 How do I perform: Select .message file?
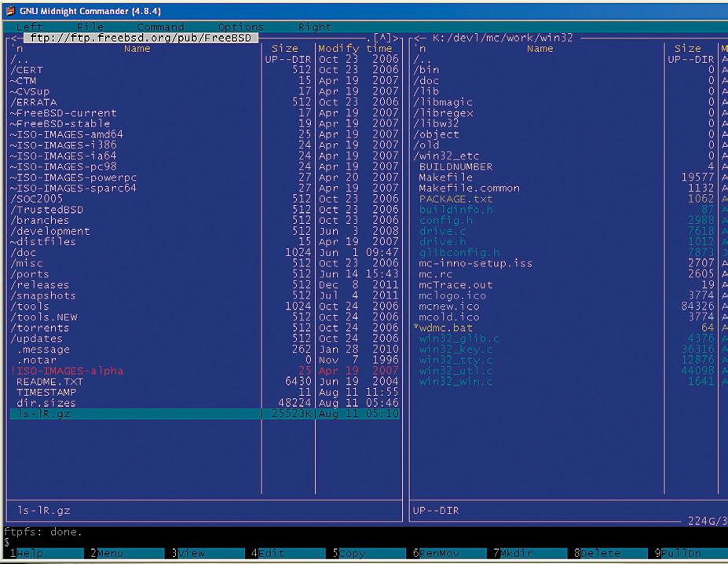[x=42, y=349]
